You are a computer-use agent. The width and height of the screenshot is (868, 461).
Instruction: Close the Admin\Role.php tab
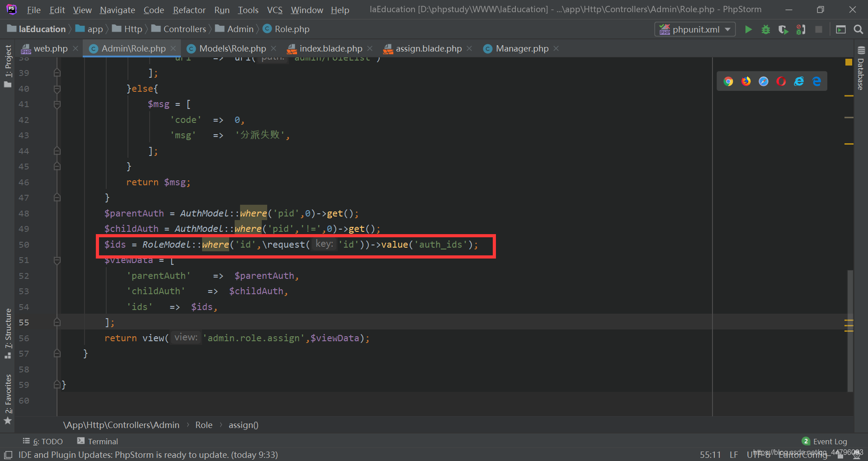[173, 48]
